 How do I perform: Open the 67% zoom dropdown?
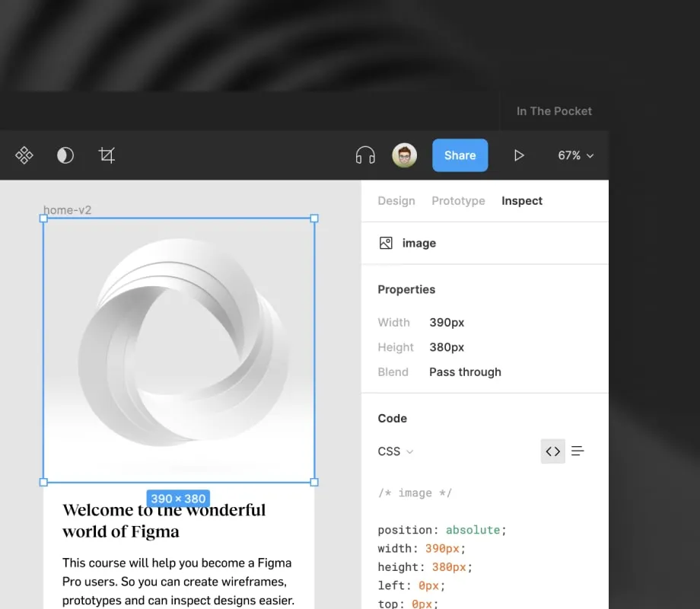[575, 155]
